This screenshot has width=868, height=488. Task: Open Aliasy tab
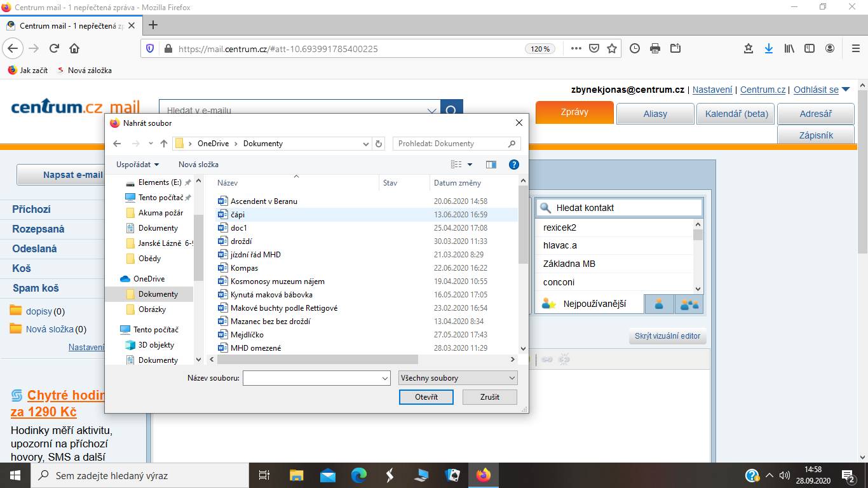click(x=655, y=114)
